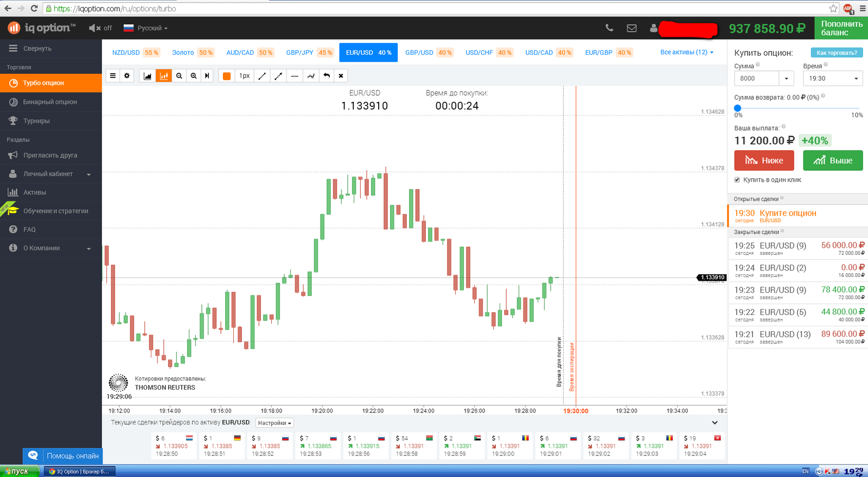Open Турбо опцион in sidebar

tap(51, 83)
